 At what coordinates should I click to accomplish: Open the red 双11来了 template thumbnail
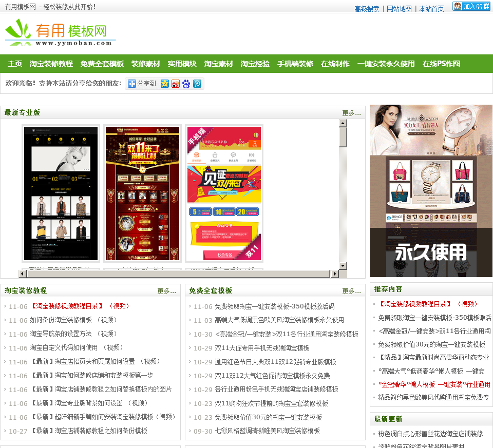point(142,193)
